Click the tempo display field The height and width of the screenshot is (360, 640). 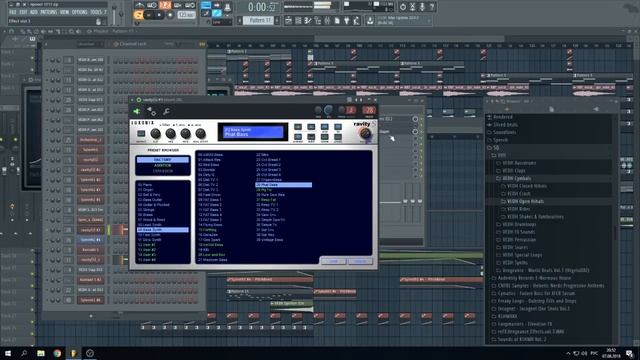pos(187,15)
